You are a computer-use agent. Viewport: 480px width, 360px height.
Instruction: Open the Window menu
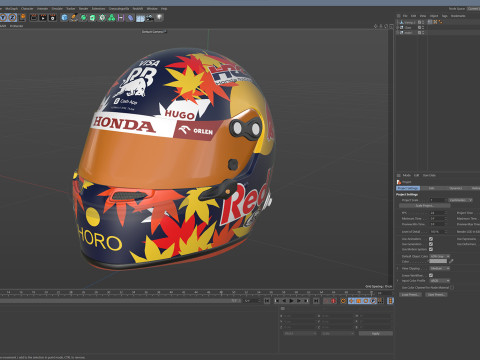pos(152,9)
